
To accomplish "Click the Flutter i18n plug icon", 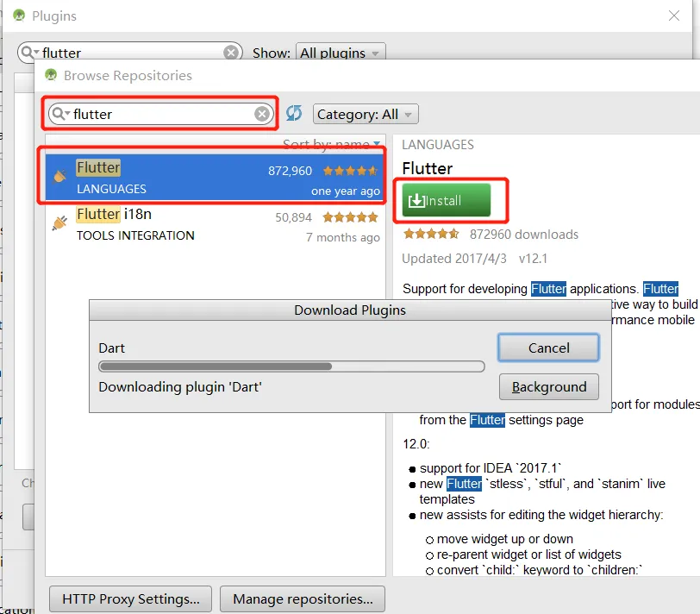I will (59, 222).
